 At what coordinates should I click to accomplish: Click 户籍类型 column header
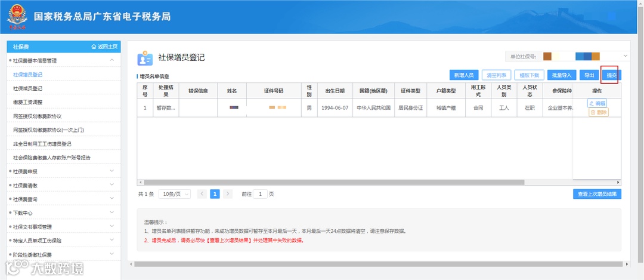tap(445, 91)
